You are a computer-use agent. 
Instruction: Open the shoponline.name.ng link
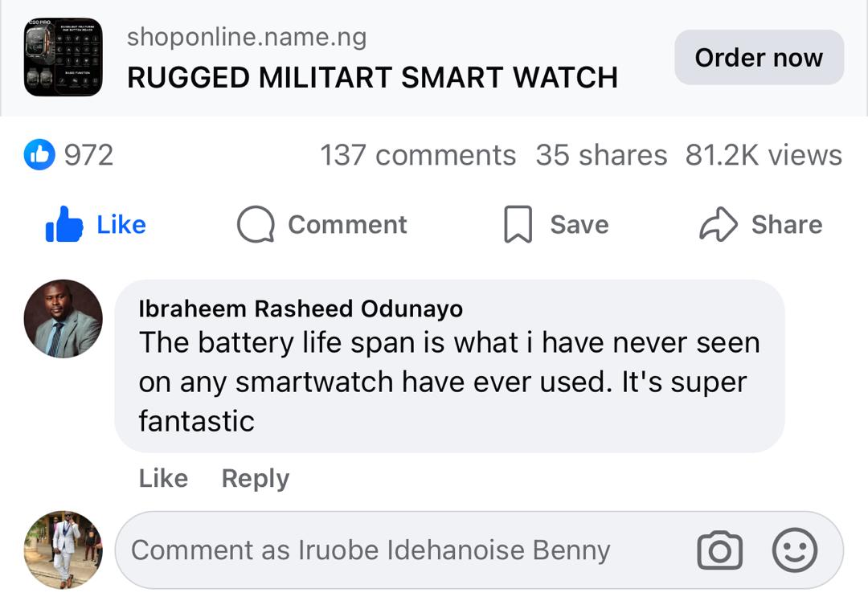tap(247, 37)
